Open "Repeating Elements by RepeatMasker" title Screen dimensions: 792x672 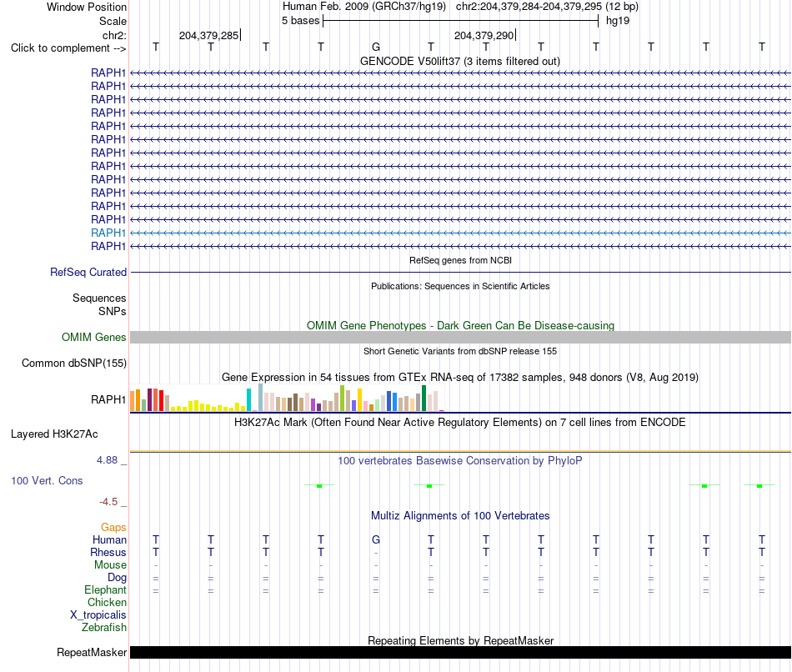460,640
